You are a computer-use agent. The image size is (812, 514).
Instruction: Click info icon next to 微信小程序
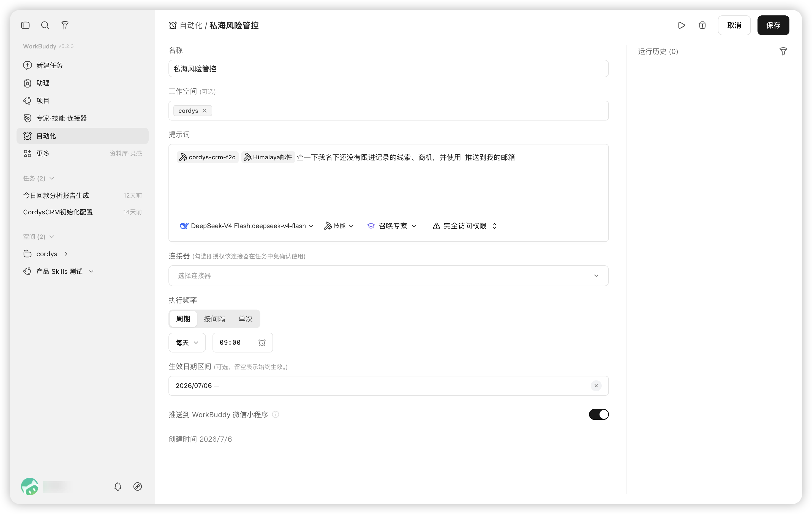[276, 414]
